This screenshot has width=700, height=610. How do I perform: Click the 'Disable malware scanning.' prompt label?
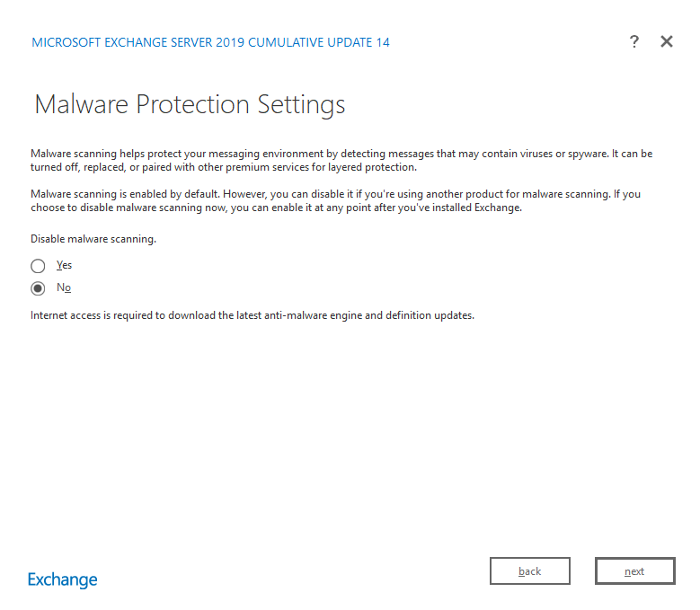93,239
